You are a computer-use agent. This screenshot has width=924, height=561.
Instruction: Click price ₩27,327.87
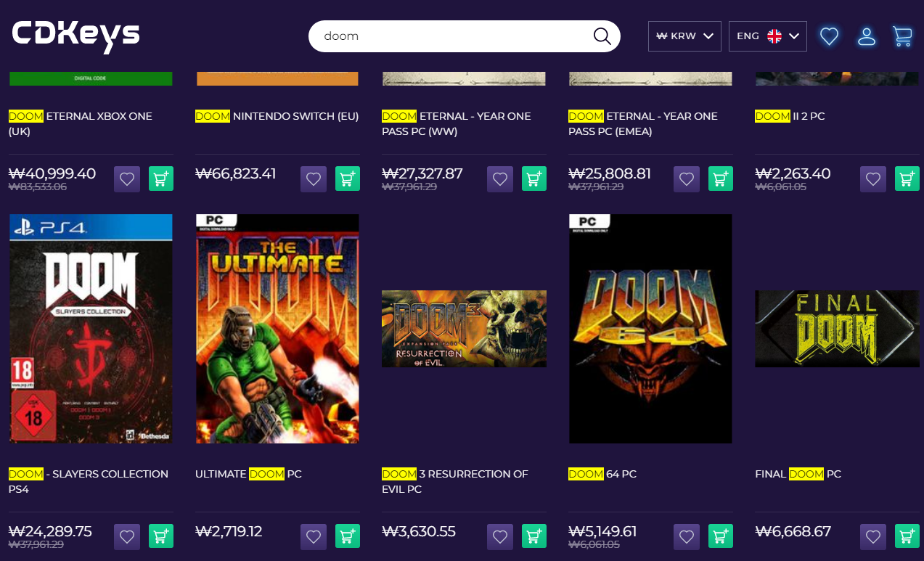pyautogui.click(x=422, y=174)
